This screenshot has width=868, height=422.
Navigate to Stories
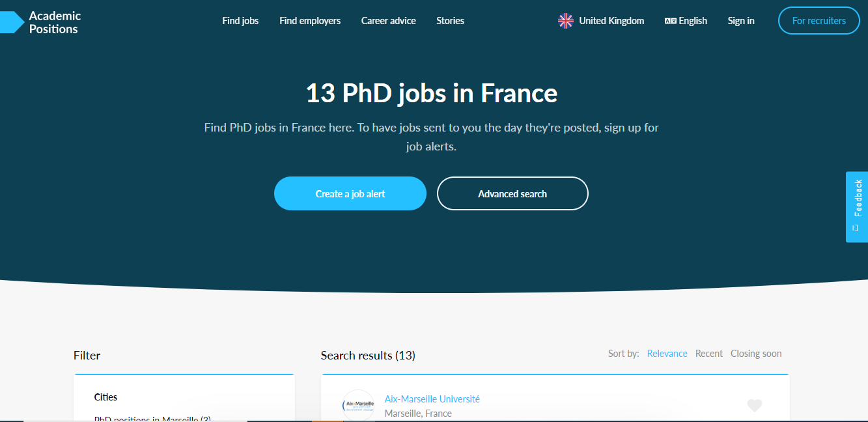click(450, 21)
